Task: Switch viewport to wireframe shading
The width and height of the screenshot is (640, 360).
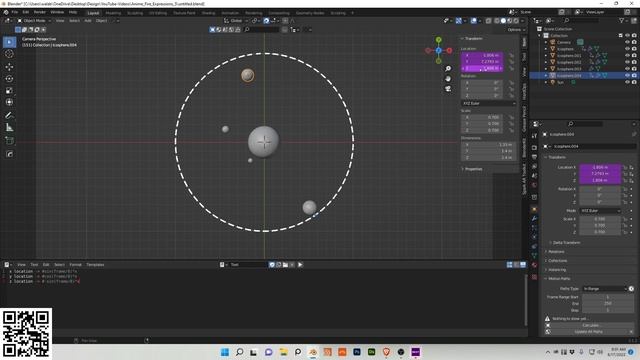Action: 497,20
